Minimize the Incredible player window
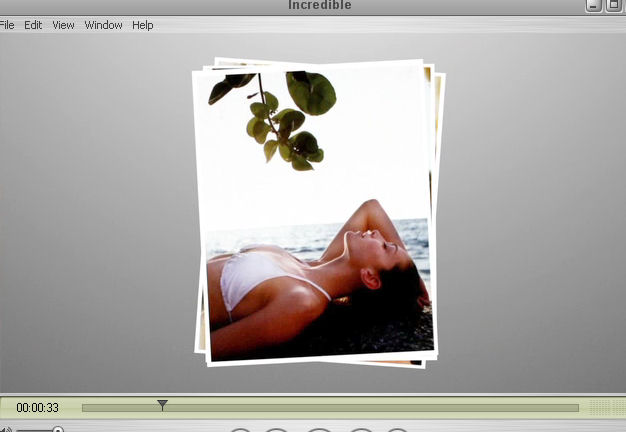626x432 pixels. (593, 6)
